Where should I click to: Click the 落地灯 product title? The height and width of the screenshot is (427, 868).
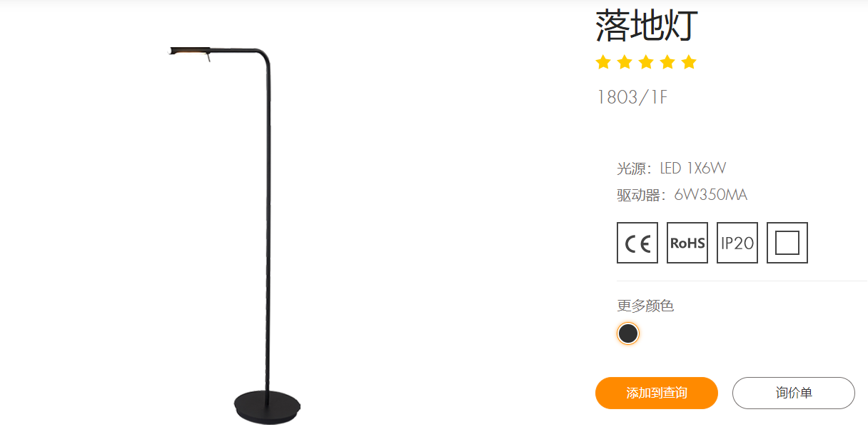(647, 26)
